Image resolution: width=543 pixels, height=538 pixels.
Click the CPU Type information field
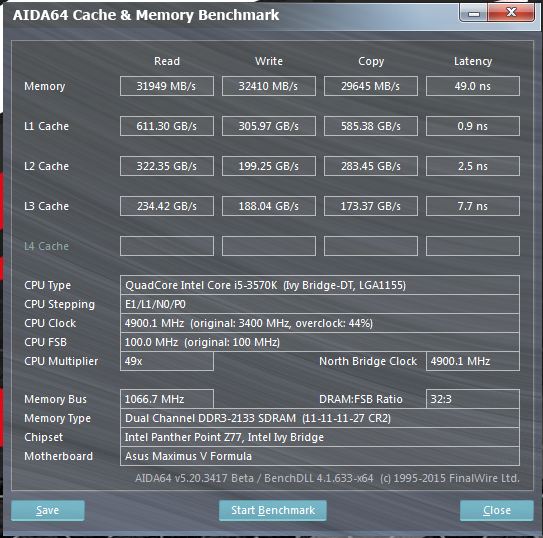(x=320, y=285)
